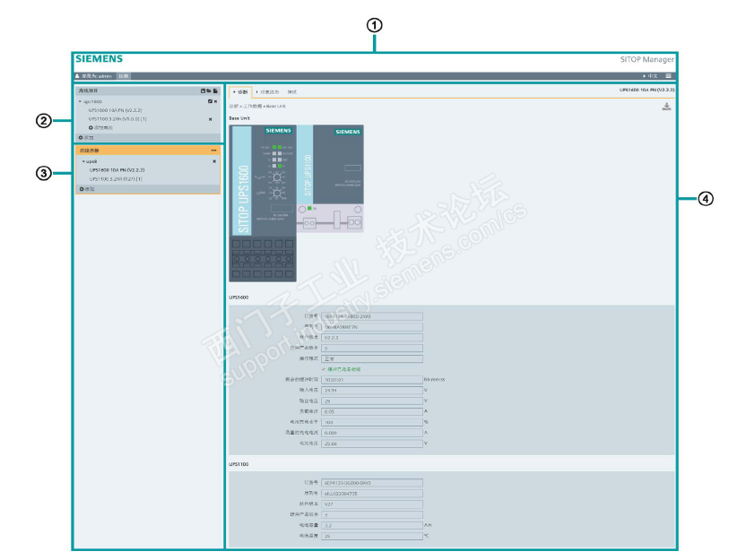Click the SITOP UPS1600 device image
This screenshot has height=560, width=729.
pyautogui.click(x=263, y=203)
